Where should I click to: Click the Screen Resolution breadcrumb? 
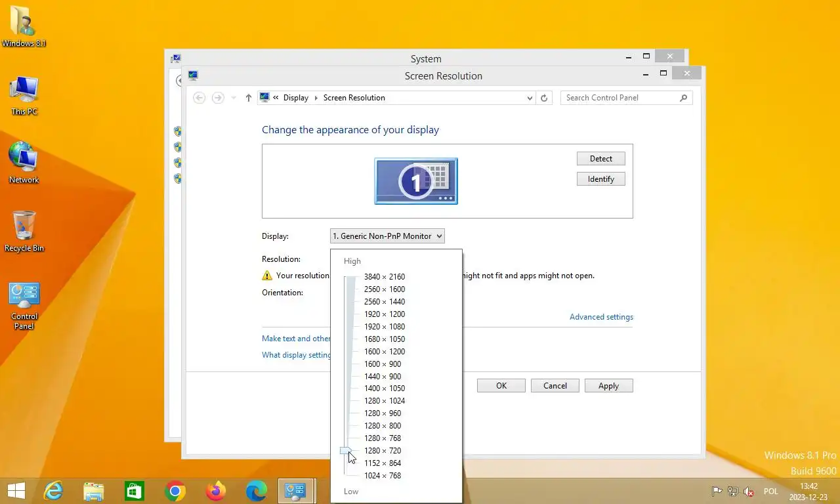(x=354, y=98)
